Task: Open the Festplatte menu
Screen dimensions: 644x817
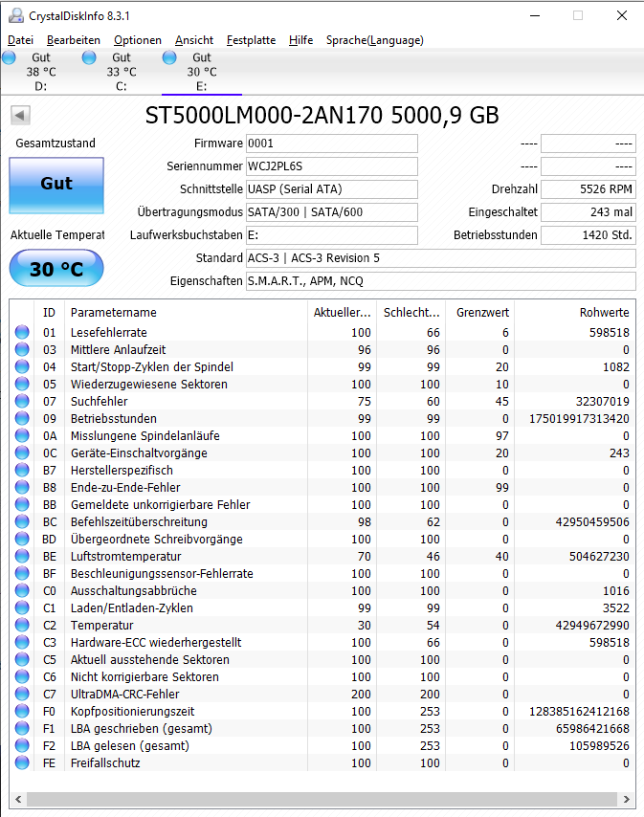Action: [x=251, y=40]
